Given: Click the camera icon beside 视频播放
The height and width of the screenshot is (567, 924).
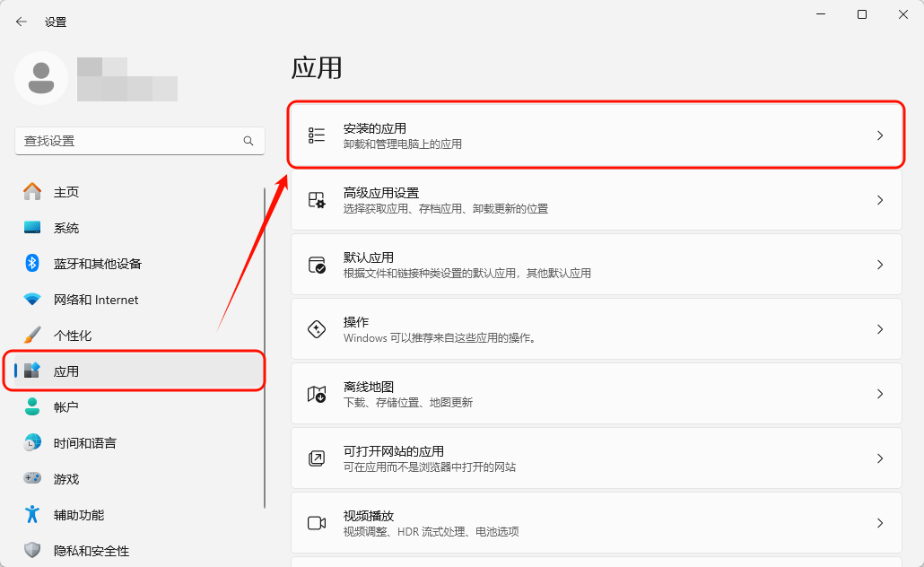Looking at the screenshot, I should pyautogui.click(x=317, y=523).
